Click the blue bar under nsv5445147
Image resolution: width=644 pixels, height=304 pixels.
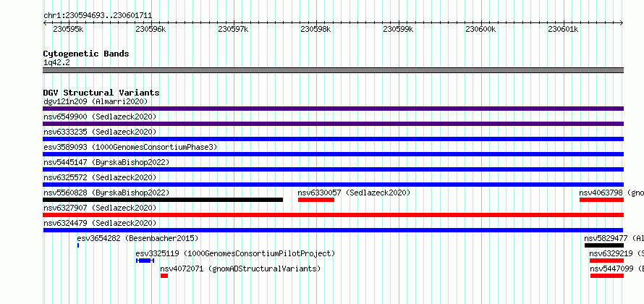[334, 169]
